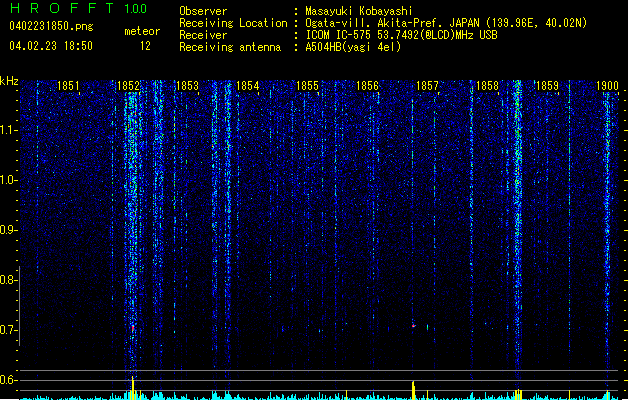
Task: Click the 1855 time marker
Action: click(x=307, y=86)
